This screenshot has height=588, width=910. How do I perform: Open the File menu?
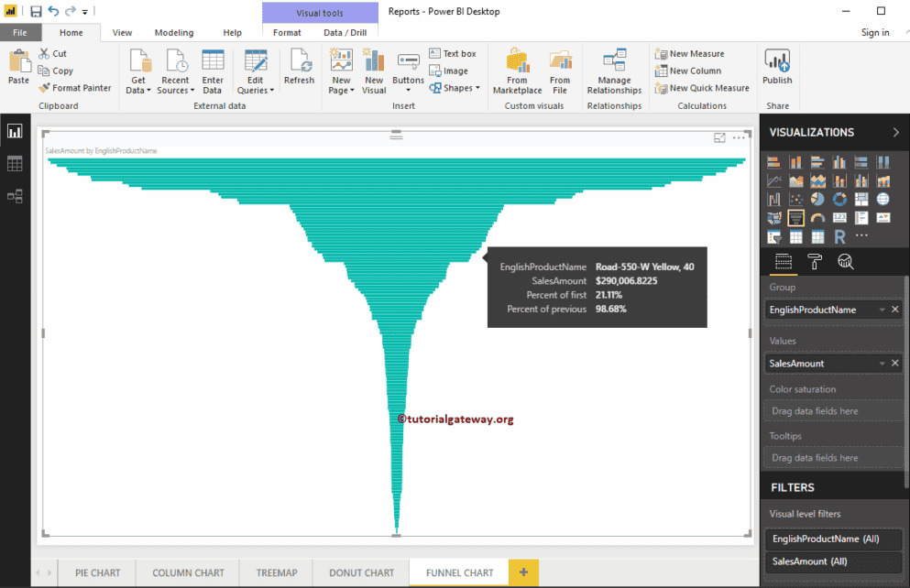tap(20, 32)
